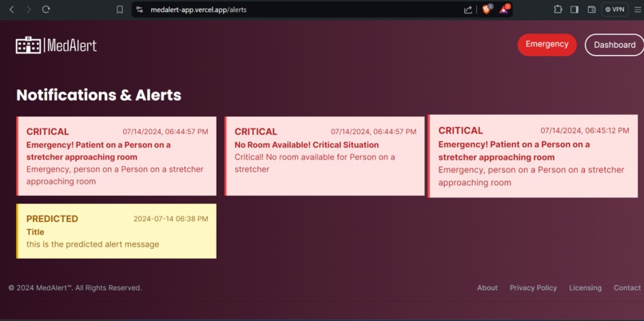Open the Brave Wallet icon

tap(591, 10)
